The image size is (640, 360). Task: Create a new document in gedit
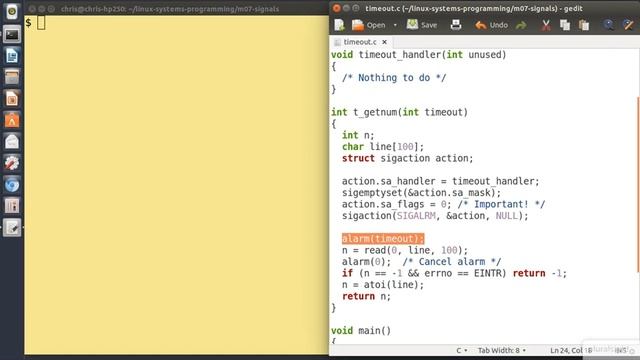click(339, 25)
